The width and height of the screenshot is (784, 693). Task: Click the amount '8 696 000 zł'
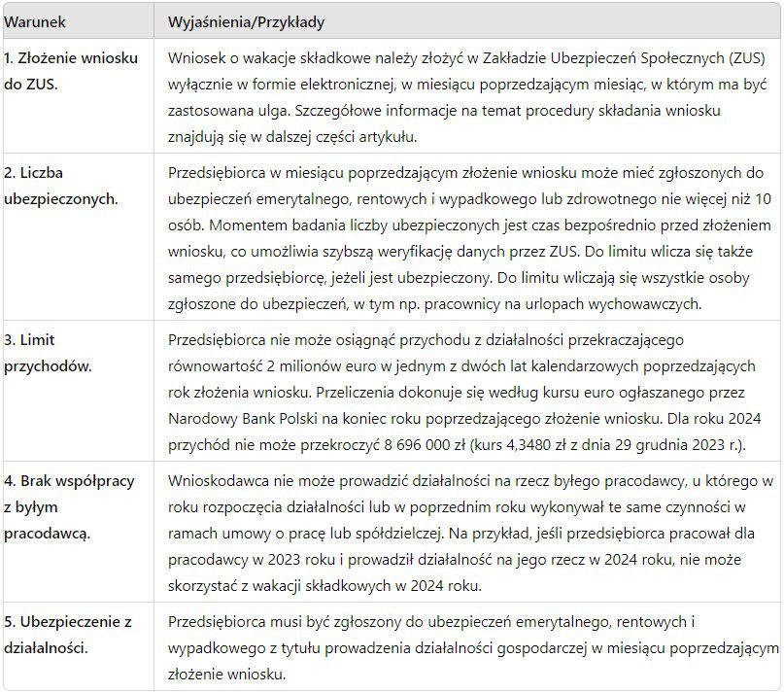click(425, 445)
